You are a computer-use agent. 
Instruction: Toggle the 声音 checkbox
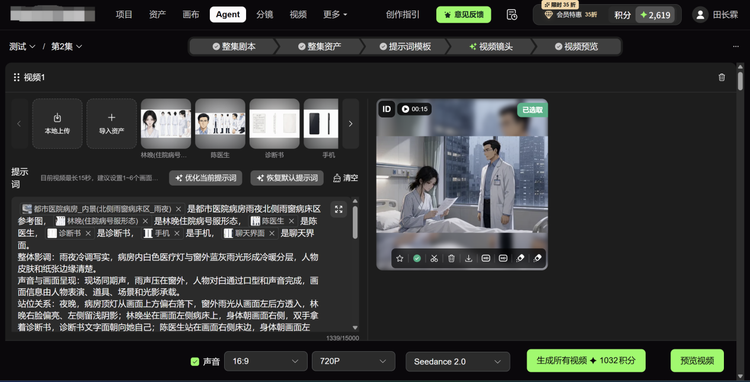[195, 361]
